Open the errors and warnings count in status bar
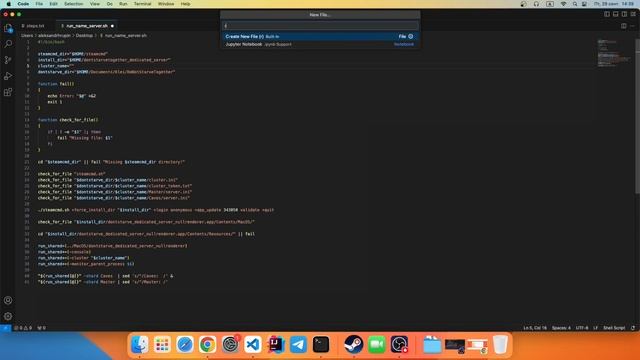Viewport: 640px width, 360px height. 23,328
